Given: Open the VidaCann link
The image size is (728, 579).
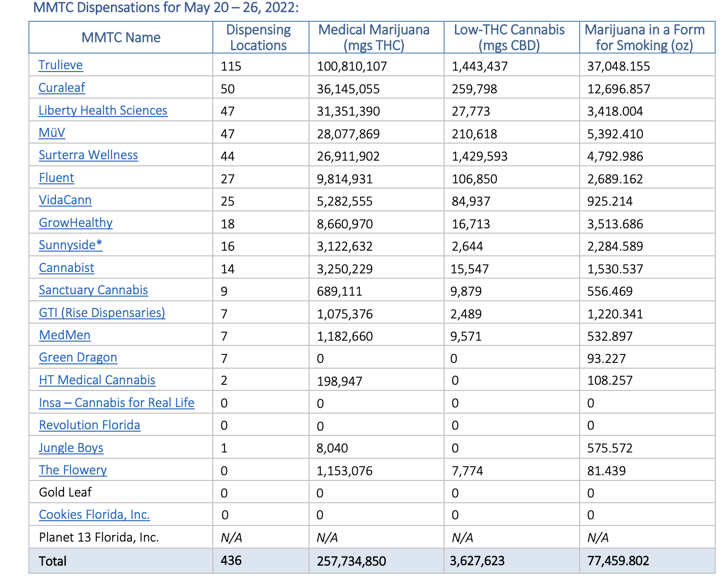Looking at the screenshot, I should [x=65, y=200].
